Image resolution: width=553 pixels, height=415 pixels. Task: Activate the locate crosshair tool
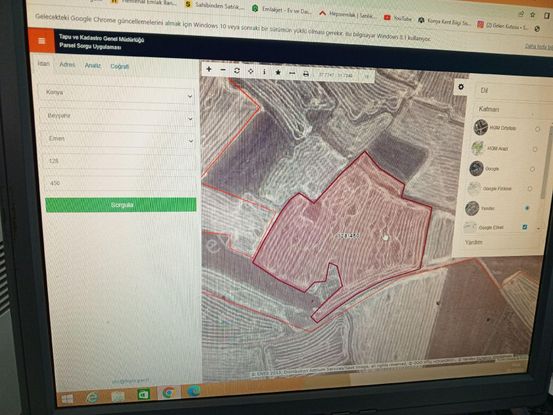250,72
